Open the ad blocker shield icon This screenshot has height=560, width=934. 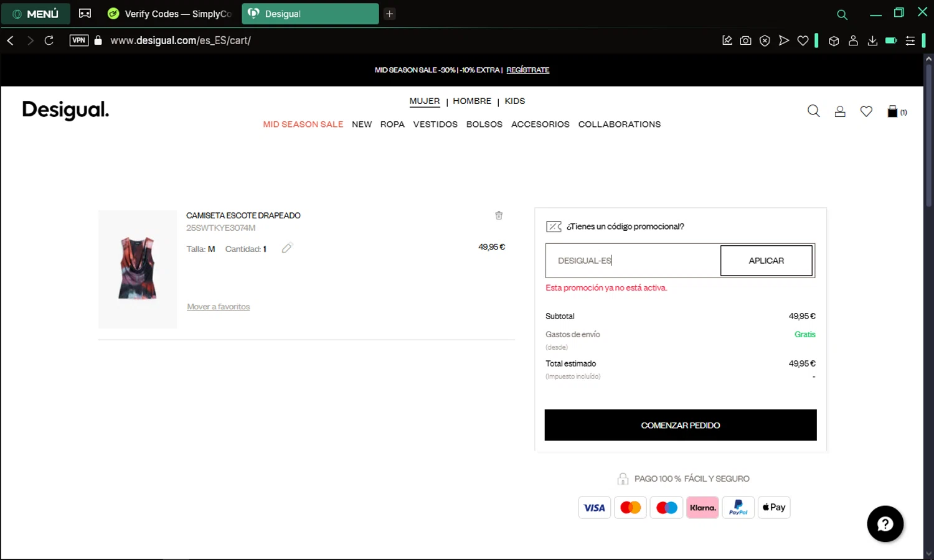click(765, 40)
